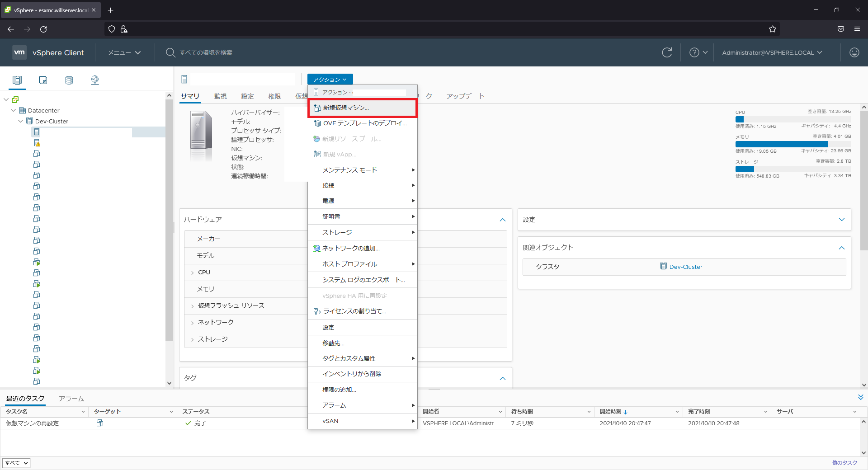The image size is (868, 470).
Task: Click the smiley feedback icon
Action: 854,52
